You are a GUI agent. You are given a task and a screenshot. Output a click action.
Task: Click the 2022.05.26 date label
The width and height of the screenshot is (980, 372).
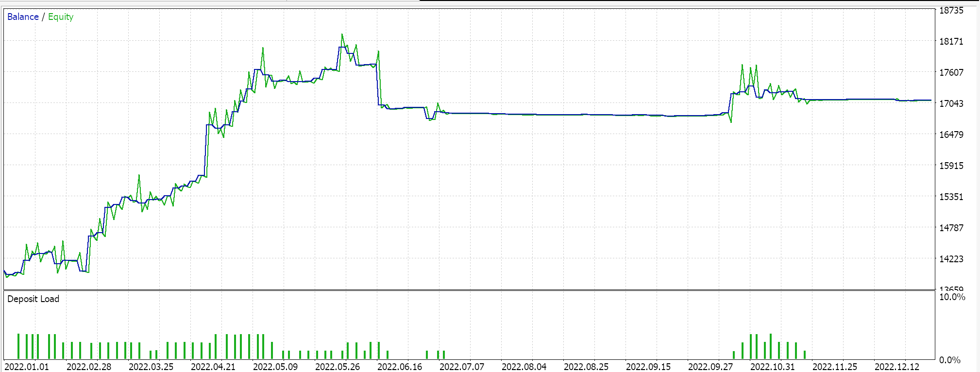(x=338, y=367)
